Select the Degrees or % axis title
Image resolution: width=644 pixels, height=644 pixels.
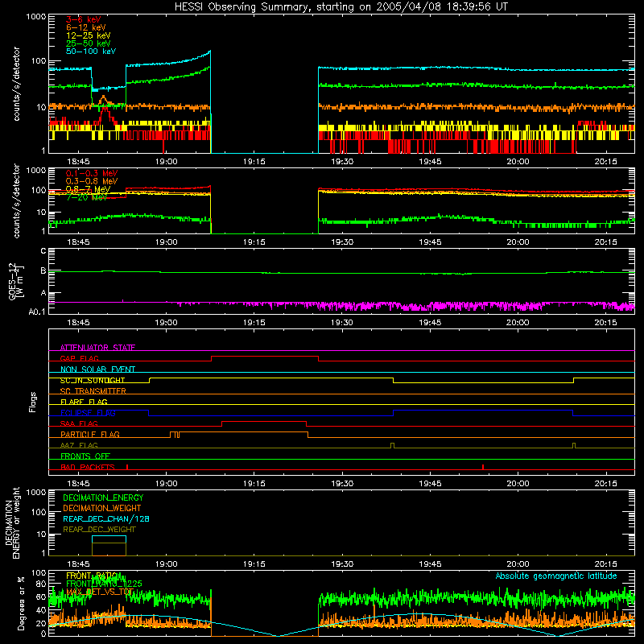click(21, 603)
